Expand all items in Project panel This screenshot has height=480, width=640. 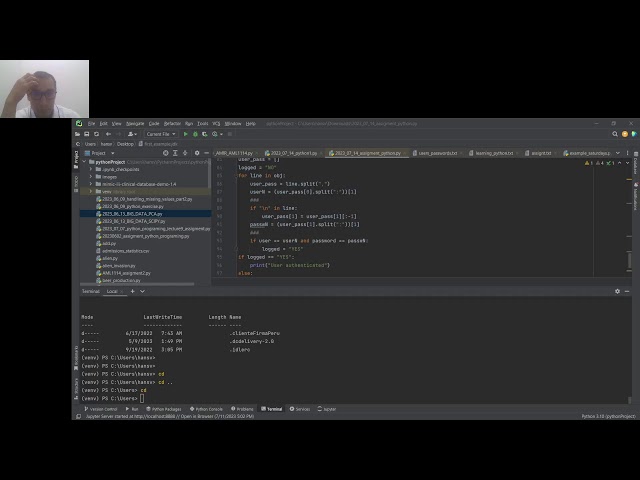coord(175,153)
